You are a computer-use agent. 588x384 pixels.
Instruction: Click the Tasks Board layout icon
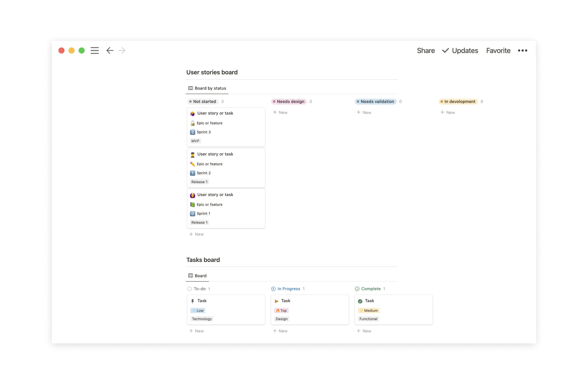click(x=190, y=276)
